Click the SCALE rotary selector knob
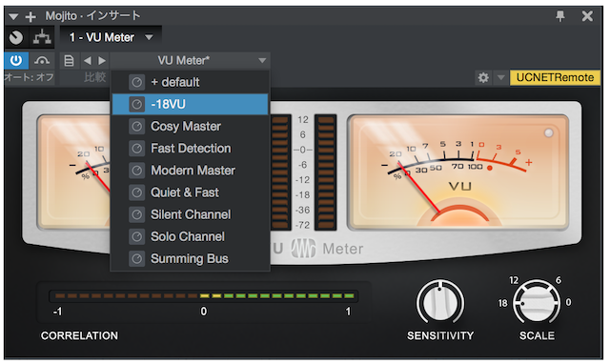 tap(537, 302)
